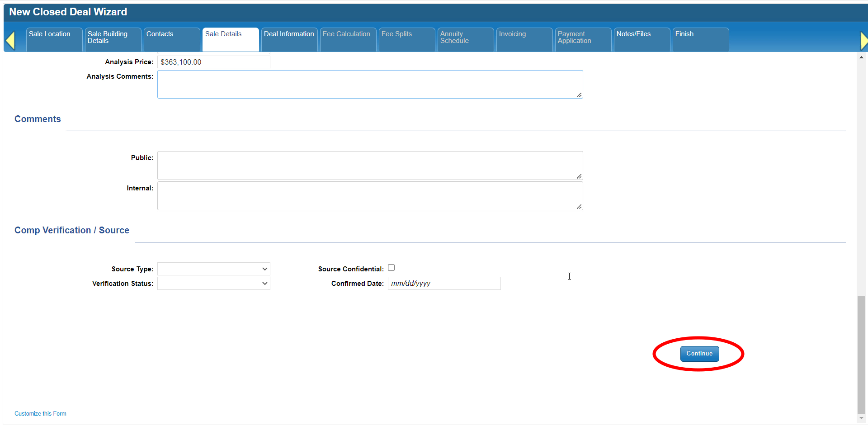The width and height of the screenshot is (868, 426).
Task: Click the right yellow arrow to scroll tabs
Action: 863,40
